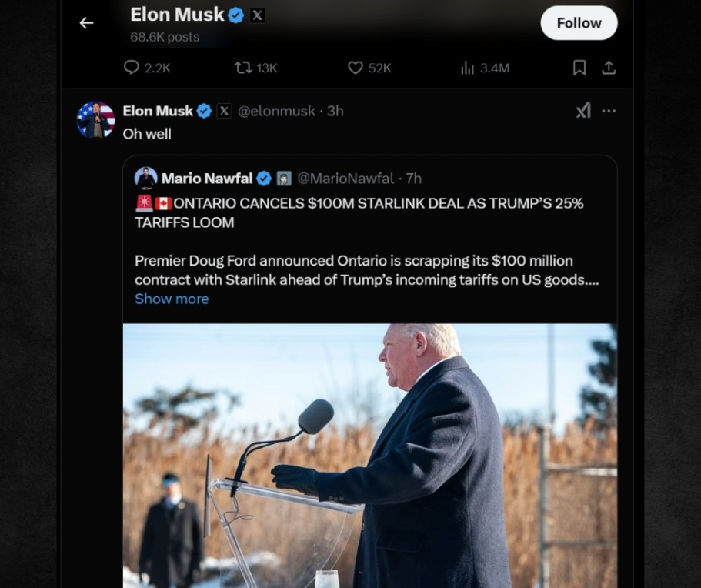This screenshot has width=701, height=588.
Task: Click the 3h timestamp on tweet
Action: pyautogui.click(x=335, y=111)
